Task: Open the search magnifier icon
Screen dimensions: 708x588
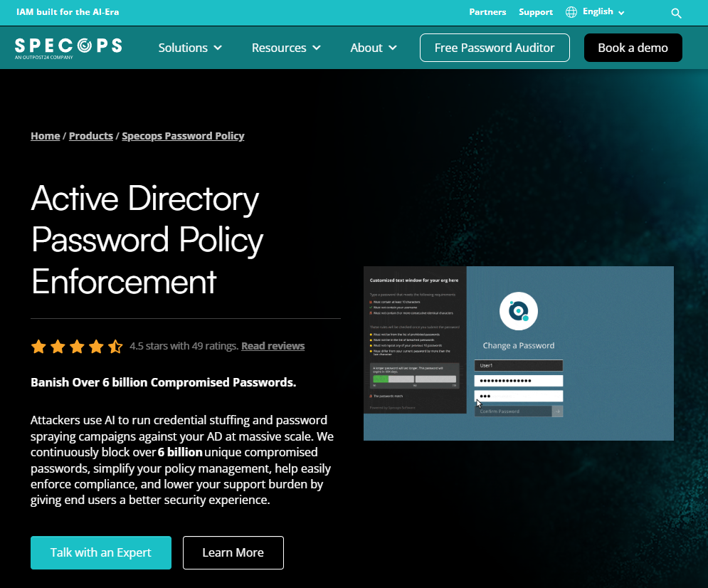Action: [x=676, y=13]
